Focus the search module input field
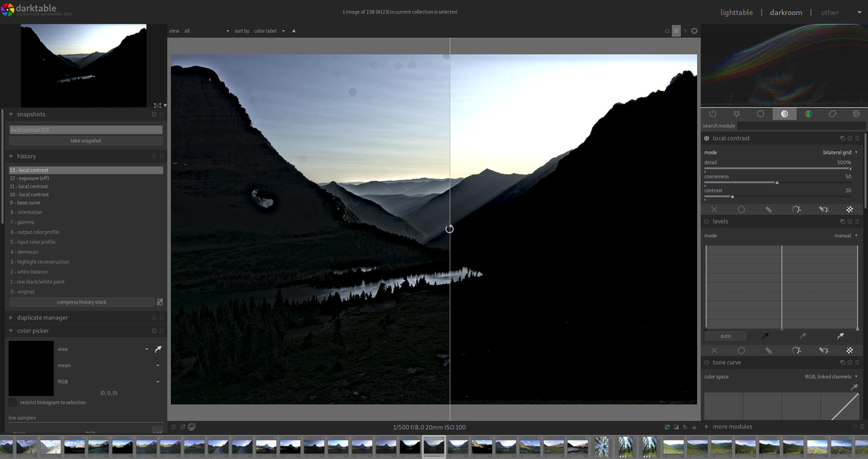 click(x=801, y=126)
